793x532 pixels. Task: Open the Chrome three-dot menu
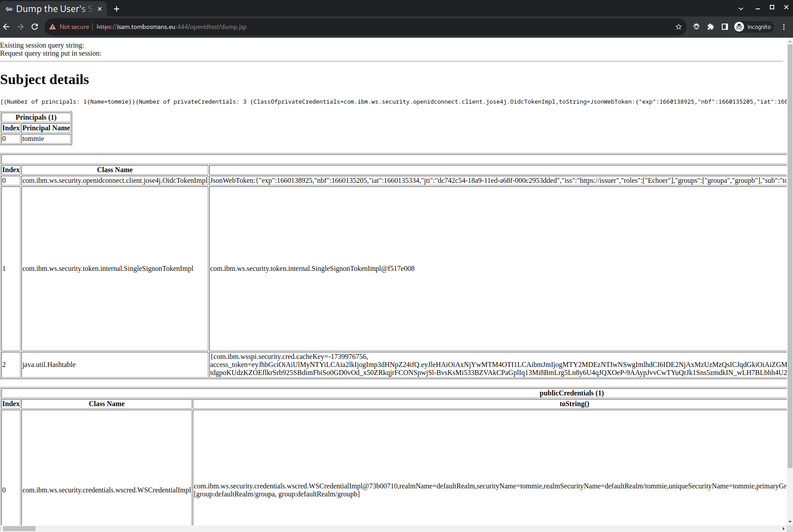click(784, 27)
